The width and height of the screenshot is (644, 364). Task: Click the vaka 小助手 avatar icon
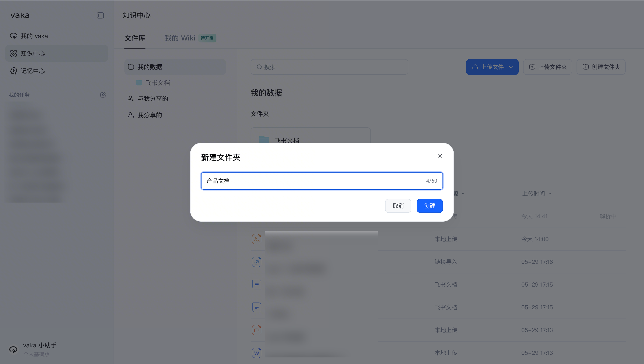(x=13, y=350)
